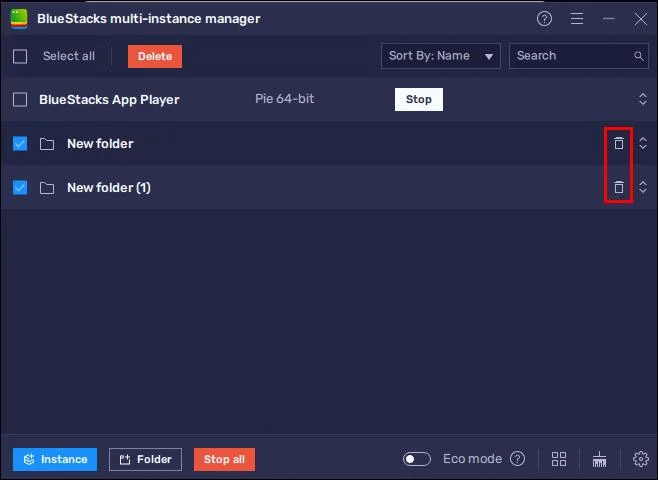
Task: Reorder BlueStacks App Player with up-down arrows
Action: point(642,99)
